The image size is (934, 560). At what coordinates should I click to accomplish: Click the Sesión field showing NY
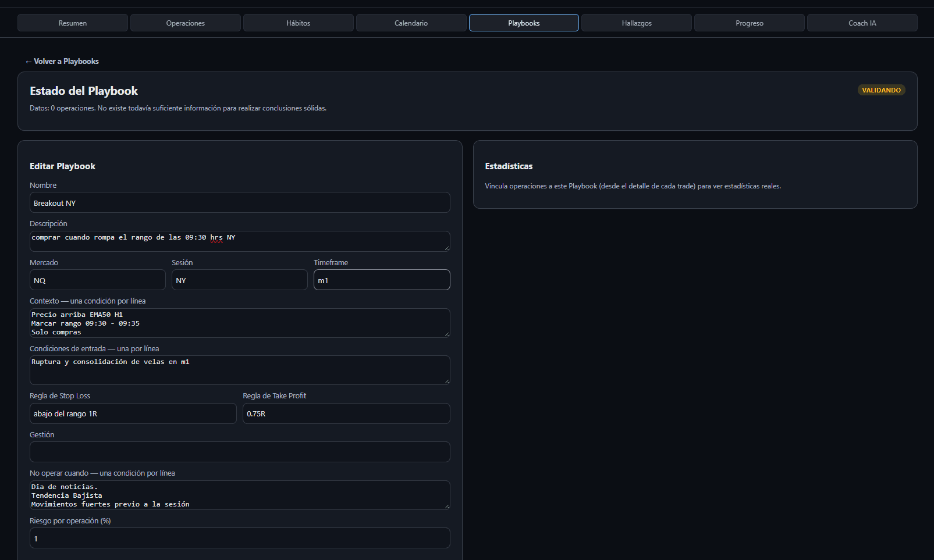click(x=240, y=280)
